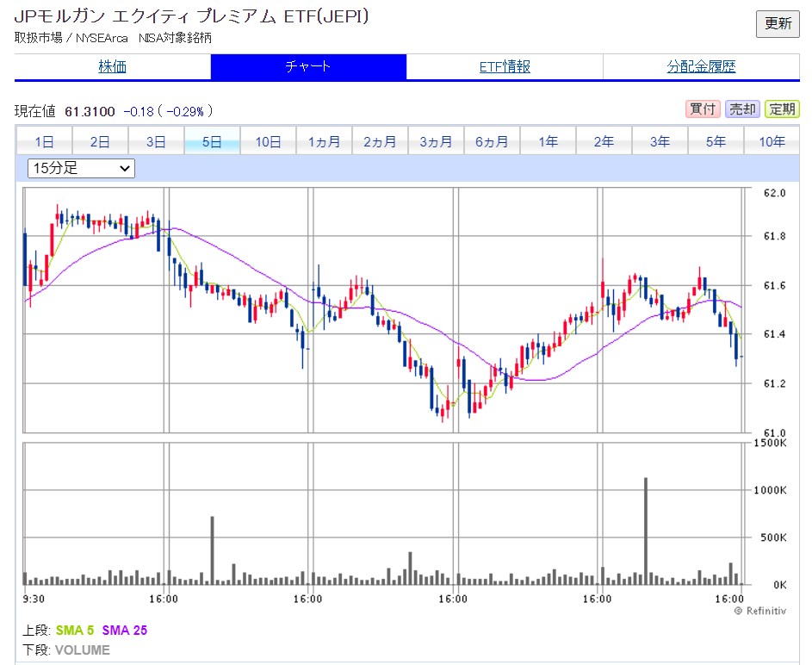Select the 2ヵ月 chart period

pyautogui.click(x=380, y=141)
